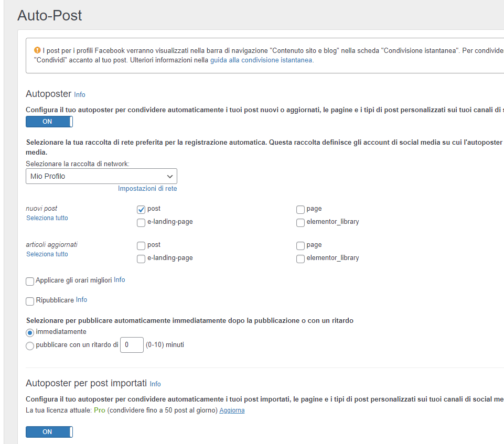The image size is (504, 444).
Task: Click the delay minutes input field
Action: 132,345
